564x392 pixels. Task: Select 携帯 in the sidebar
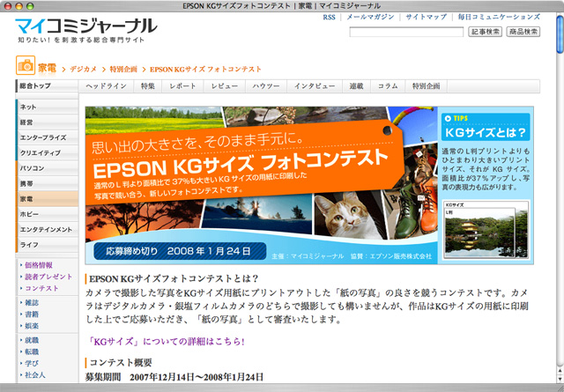point(47,183)
